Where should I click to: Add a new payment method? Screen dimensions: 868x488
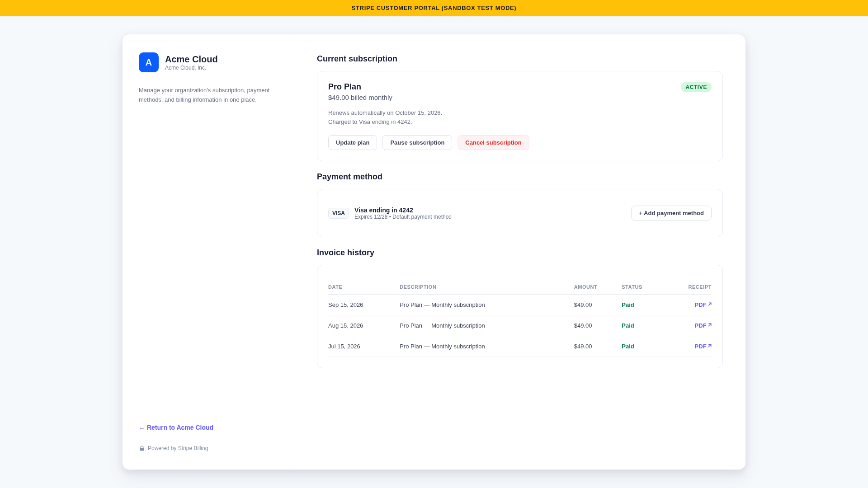(x=671, y=213)
